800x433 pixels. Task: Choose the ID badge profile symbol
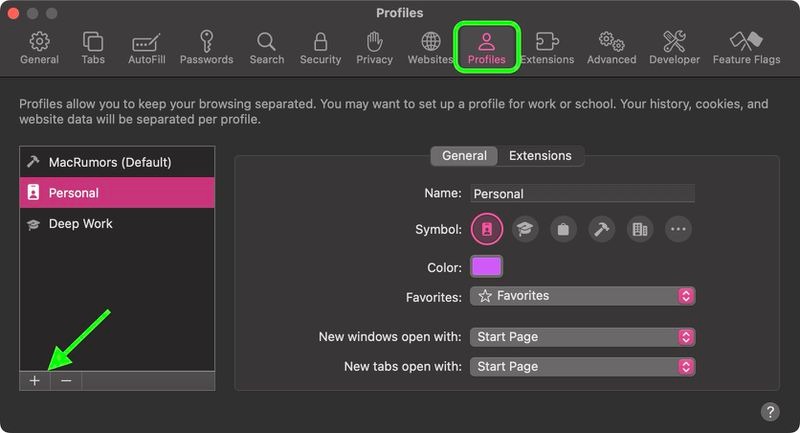pyautogui.click(x=487, y=229)
